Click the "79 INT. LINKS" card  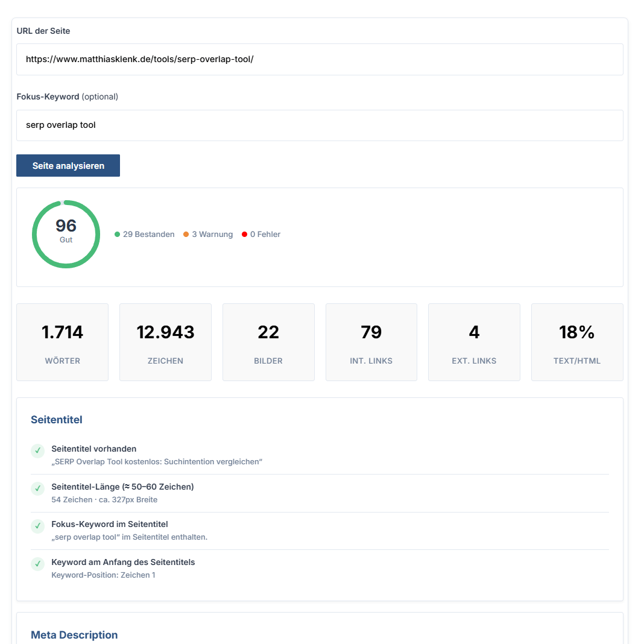point(371,342)
